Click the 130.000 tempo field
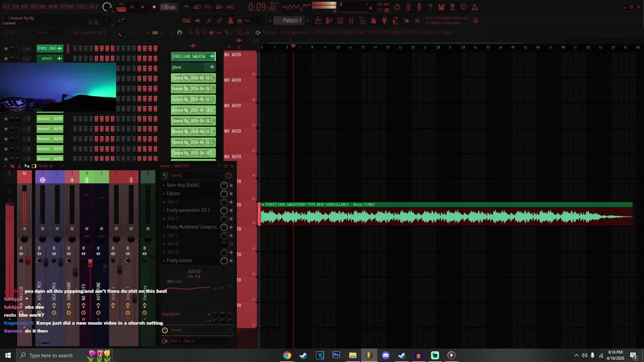The width and height of the screenshot is (644, 362). tap(168, 8)
